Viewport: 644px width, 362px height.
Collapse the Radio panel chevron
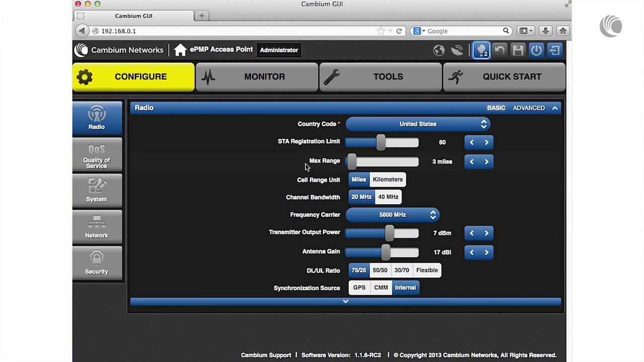pyautogui.click(x=554, y=108)
